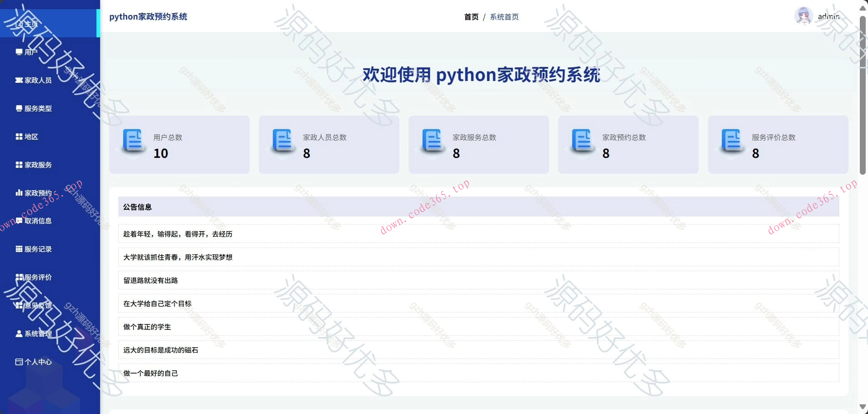Select 服务评价 in the sidebar
The image size is (868, 414).
(x=50, y=277)
